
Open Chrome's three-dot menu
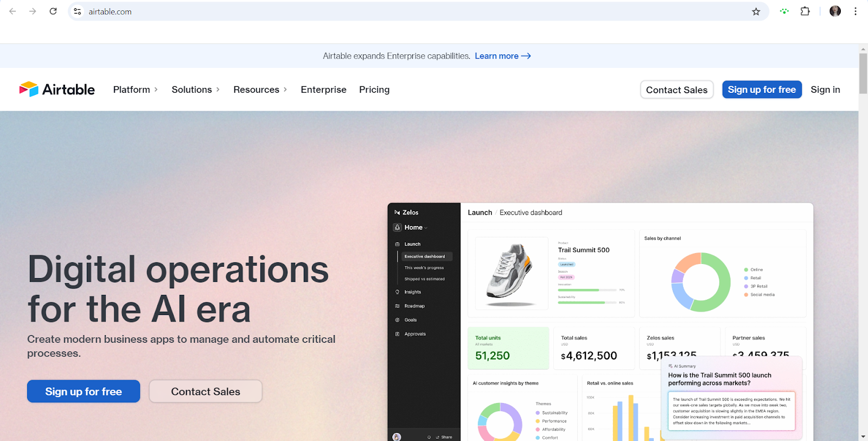(856, 11)
